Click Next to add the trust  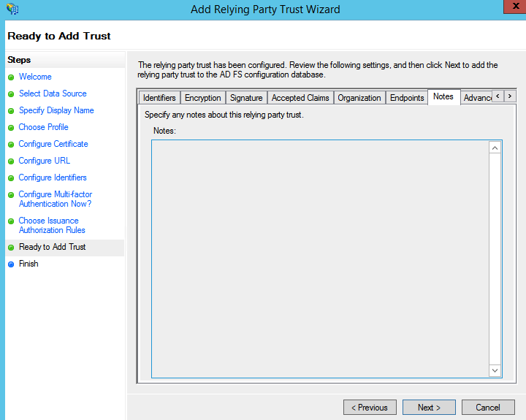pyautogui.click(x=429, y=408)
